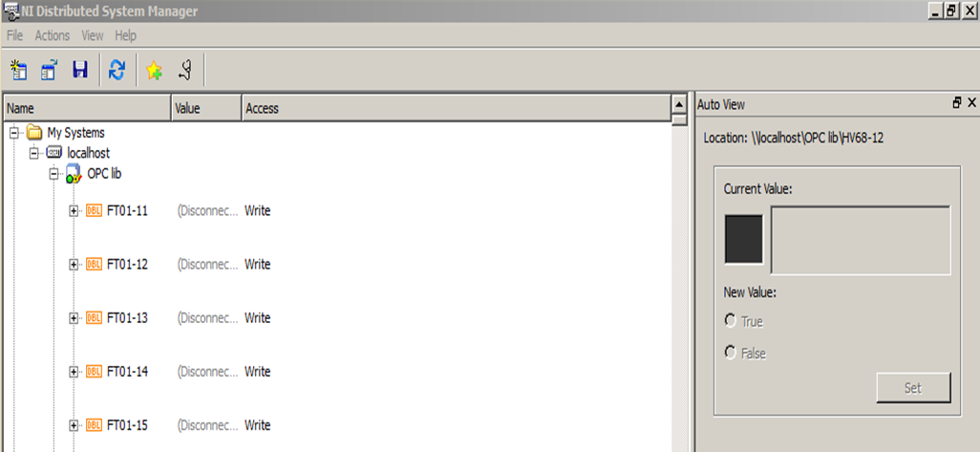Select the FT01-11 tree row label
This screenshot has width=980, height=452.
[127, 210]
